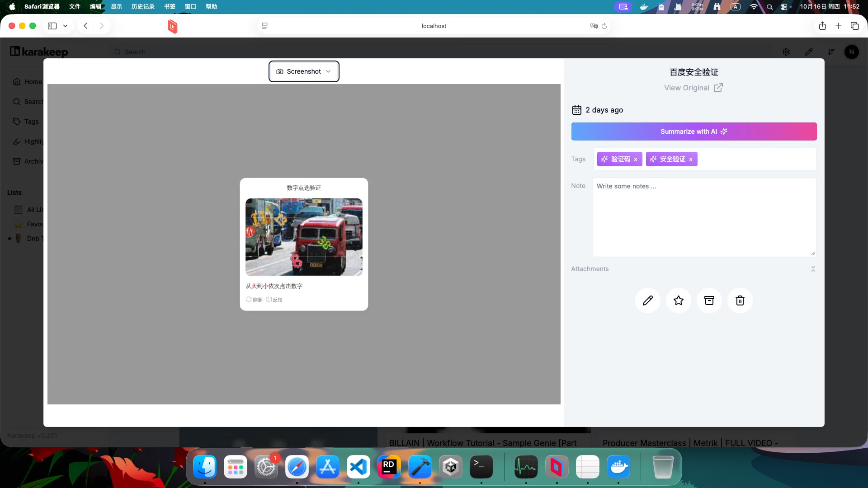Open the 窗口 menu

click(x=190, y=6)
